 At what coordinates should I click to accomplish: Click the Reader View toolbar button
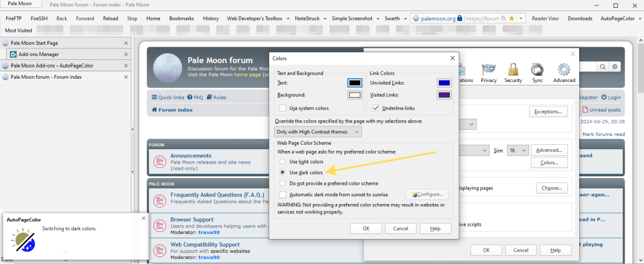click(x=545, y=18)
